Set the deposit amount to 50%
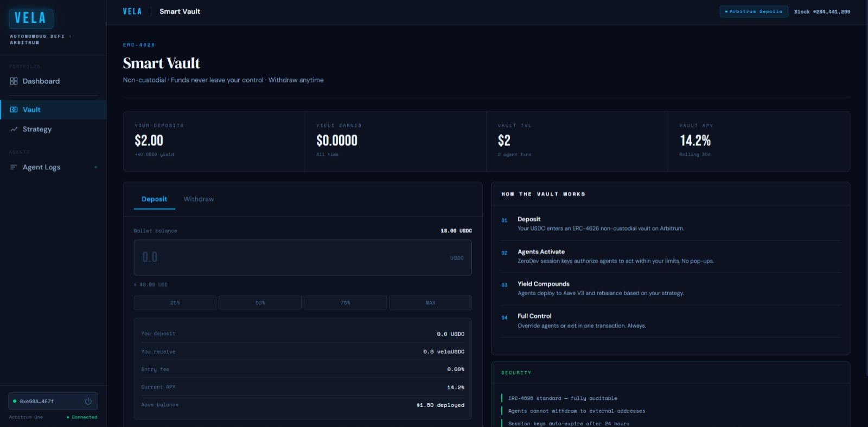Image resolution: width=868 pixels, height=427 pixels. 260,303
